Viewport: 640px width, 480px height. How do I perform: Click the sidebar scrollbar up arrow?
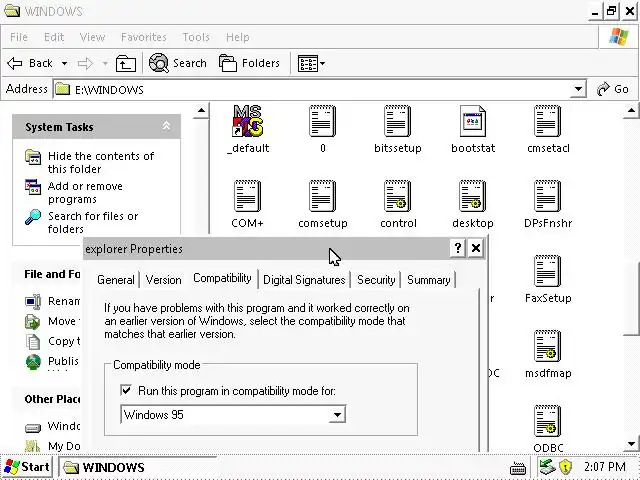[201, 111]
